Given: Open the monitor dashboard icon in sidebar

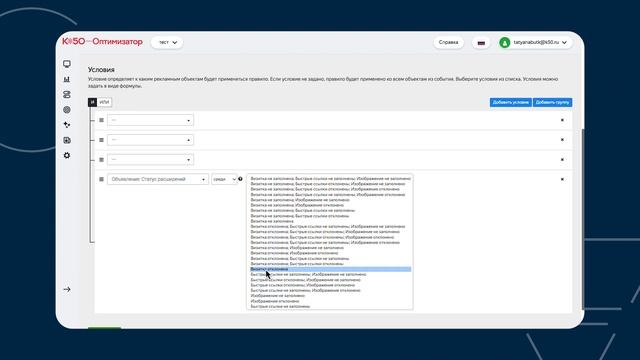Looking at the screenshot, I should click(67, 64).
